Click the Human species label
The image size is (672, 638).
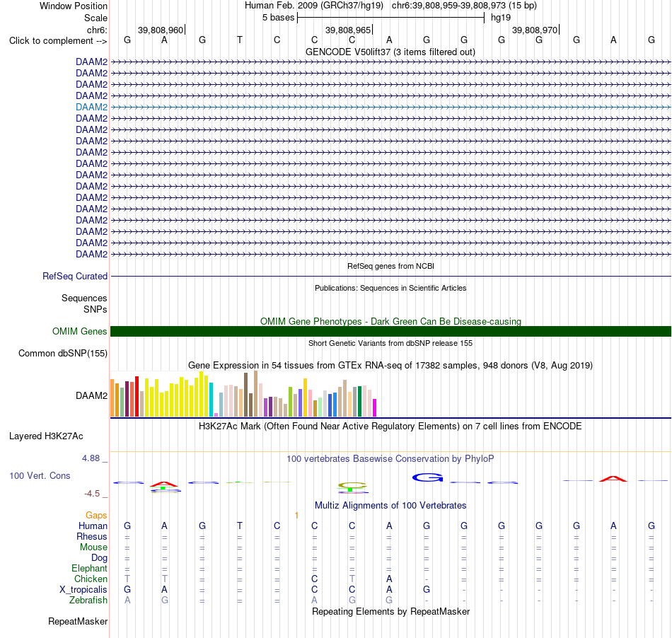click(93, 526)
